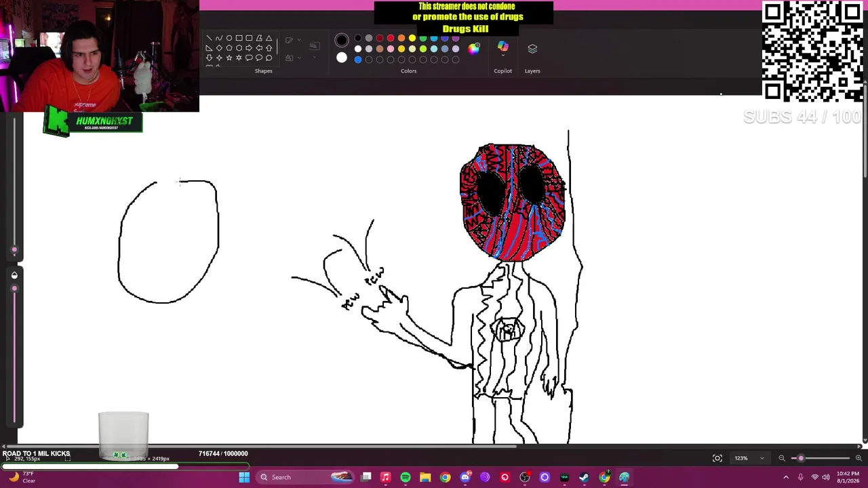Select the right arrow shape

pyautogui.click(x=249, y=48)
